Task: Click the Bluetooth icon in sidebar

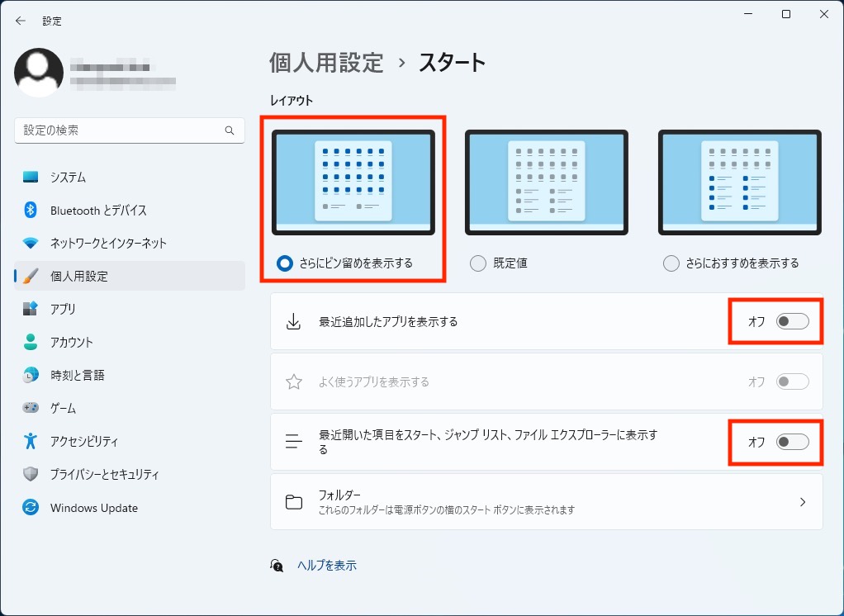Action: [31, 211]
